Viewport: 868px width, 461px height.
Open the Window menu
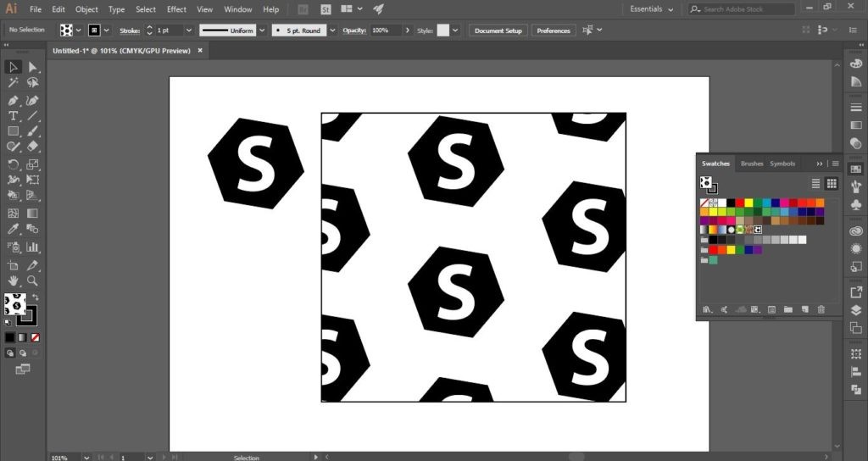tap(238, 9)
